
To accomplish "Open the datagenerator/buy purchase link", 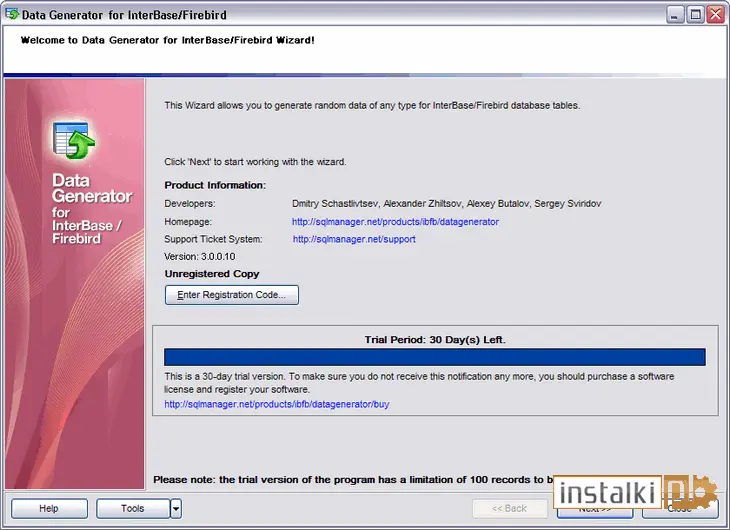I will tap(277, 404).
